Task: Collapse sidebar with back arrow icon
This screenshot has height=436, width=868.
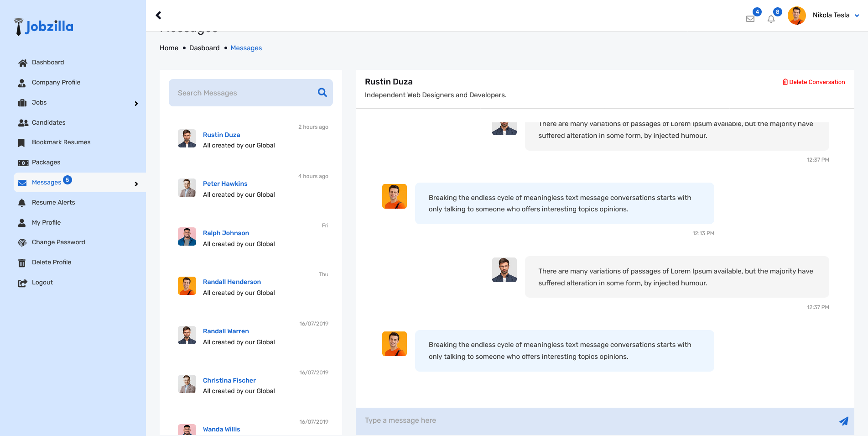Action: 158,15
